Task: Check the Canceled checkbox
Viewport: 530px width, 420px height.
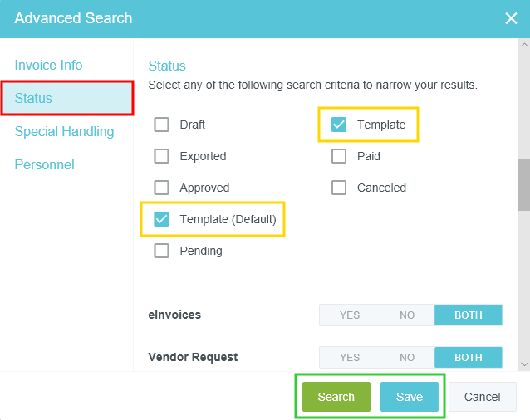Action: coord(339,188)
